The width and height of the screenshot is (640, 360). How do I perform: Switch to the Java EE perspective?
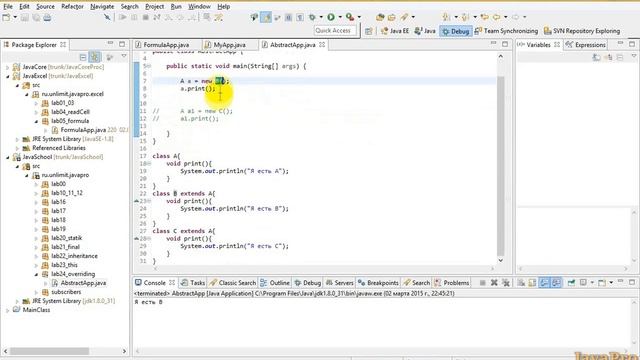click(394, 31)
